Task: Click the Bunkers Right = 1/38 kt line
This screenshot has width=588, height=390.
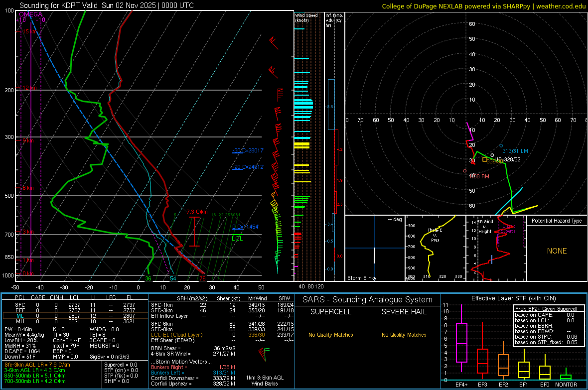Action: [x=193, y=367]
